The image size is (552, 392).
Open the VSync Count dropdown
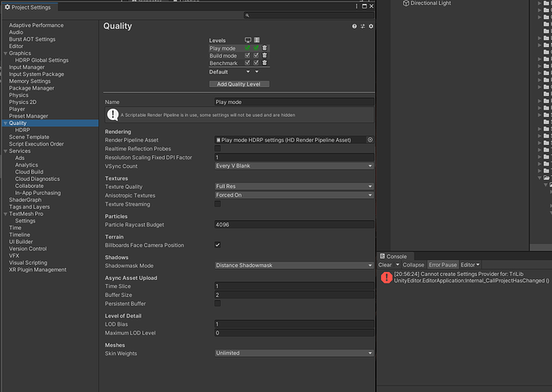[294, 166]
